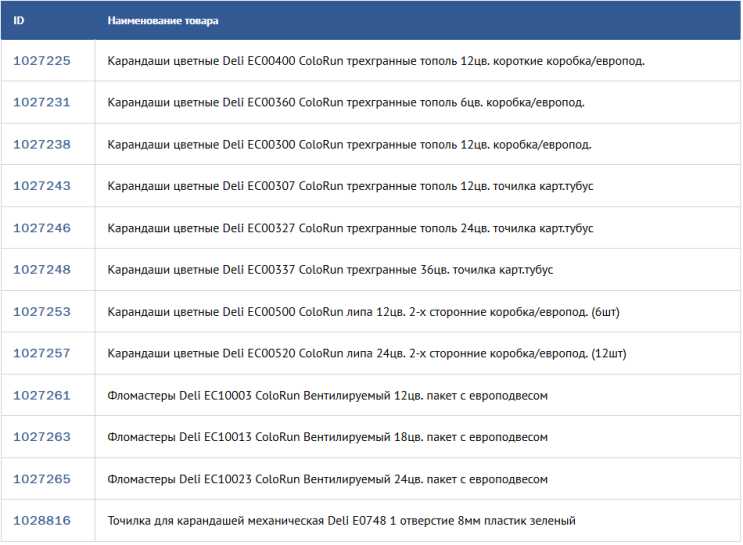Select row Карандаши Deli EC00520 липа 24цв.

[371, 353]
